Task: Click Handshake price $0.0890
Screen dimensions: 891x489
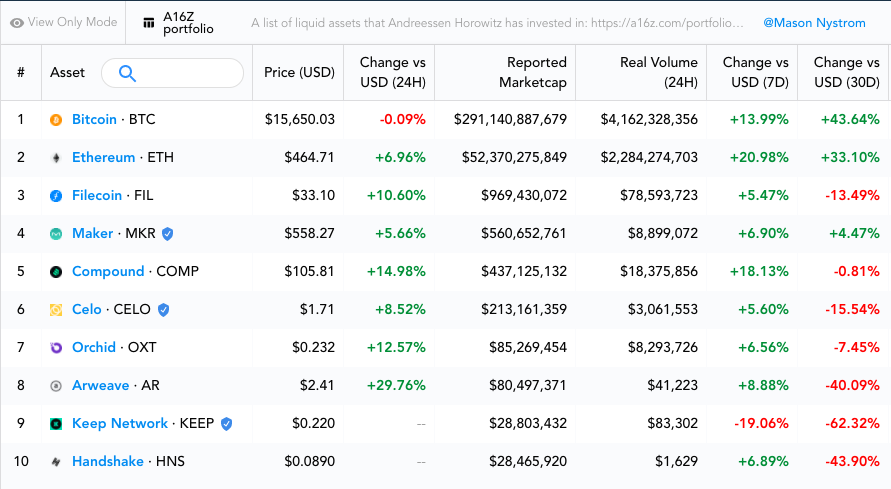Action: [x=309, y=461]
